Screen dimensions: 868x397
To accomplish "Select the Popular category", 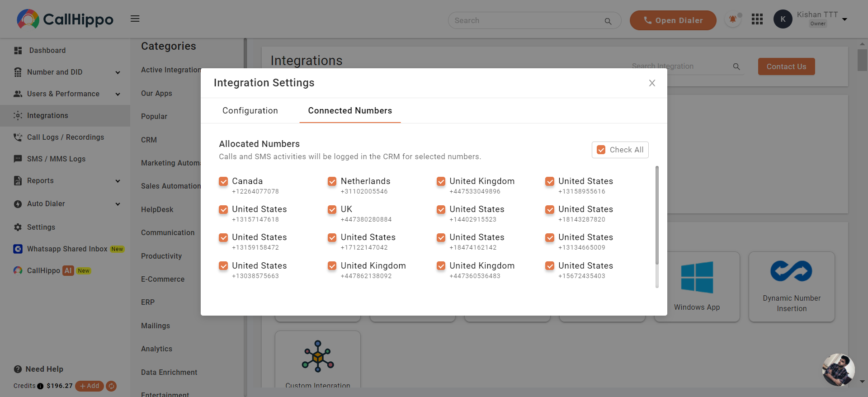I will [154, 117].
